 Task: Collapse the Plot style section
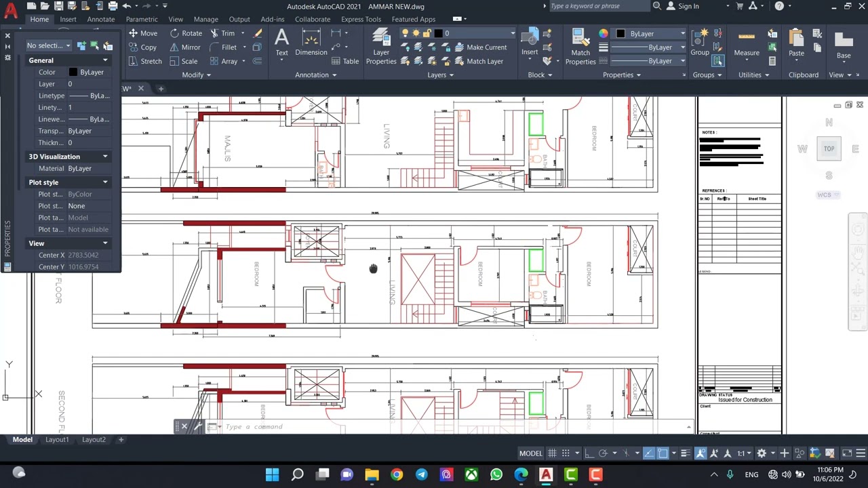tap(105, 182)
